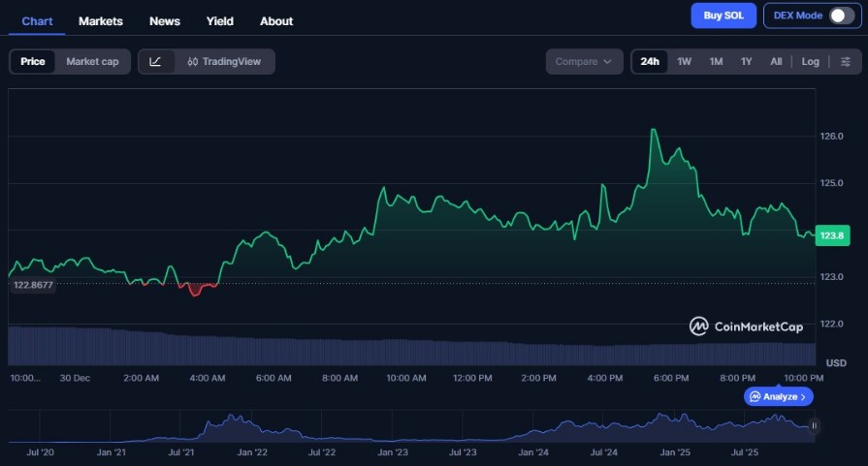868x466 pixels.
Task: Open TradingView chart mode
Action: (224, 62)
